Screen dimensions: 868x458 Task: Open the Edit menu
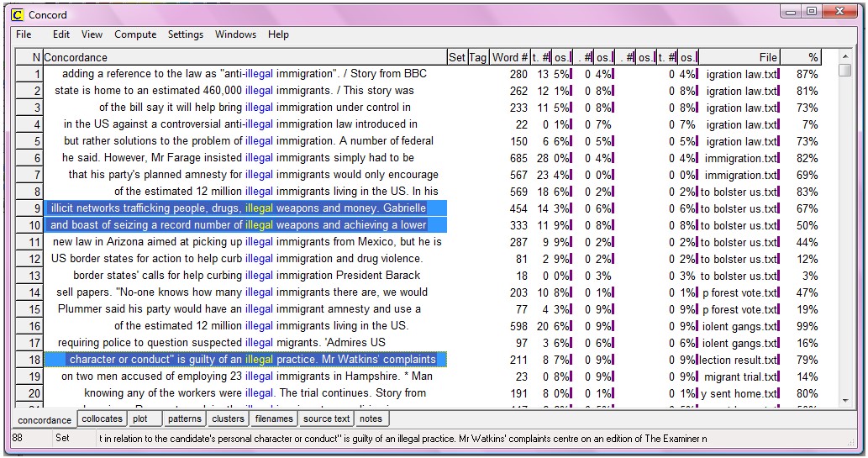point(61,34)
